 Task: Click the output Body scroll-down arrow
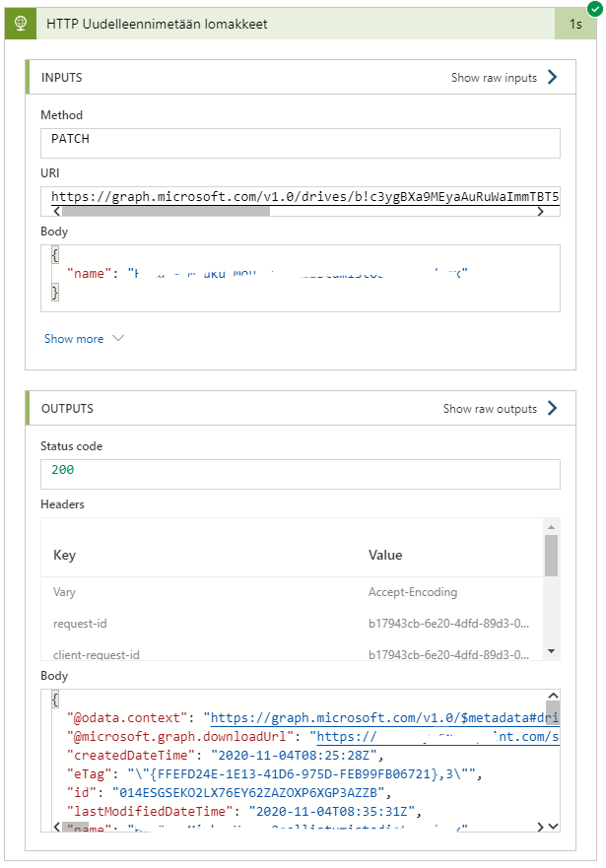click(x=553, y=827)
